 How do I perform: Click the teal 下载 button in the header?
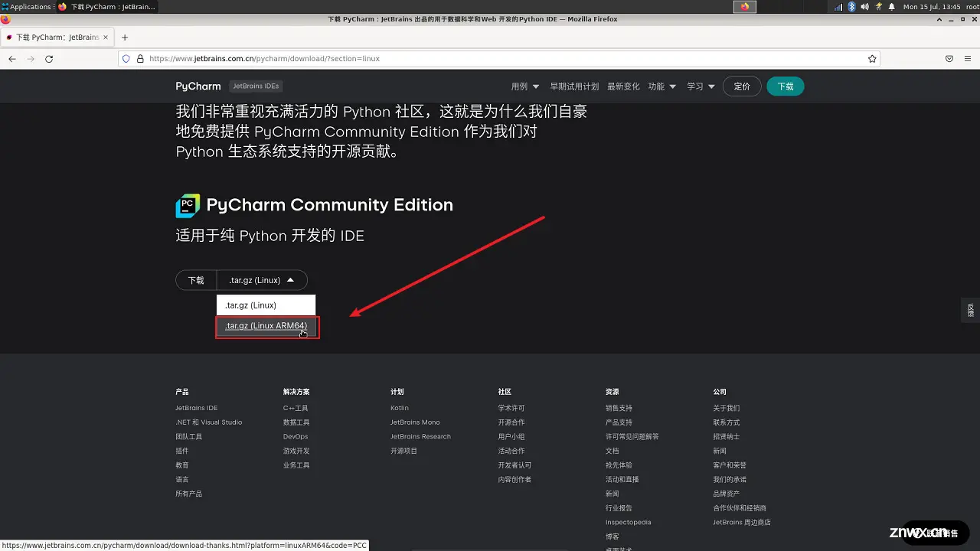pos(786,86)
